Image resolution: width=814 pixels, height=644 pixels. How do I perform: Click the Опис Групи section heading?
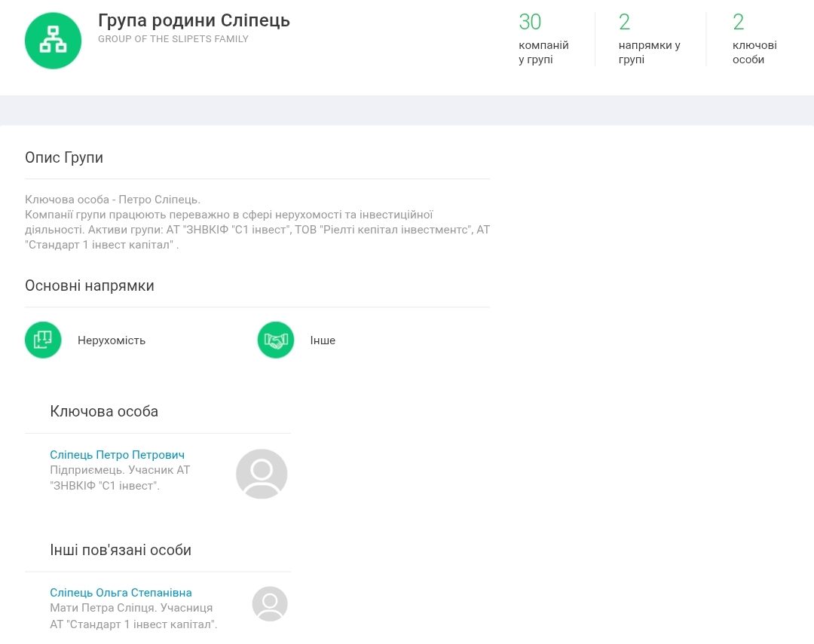(x=64, y=158)
